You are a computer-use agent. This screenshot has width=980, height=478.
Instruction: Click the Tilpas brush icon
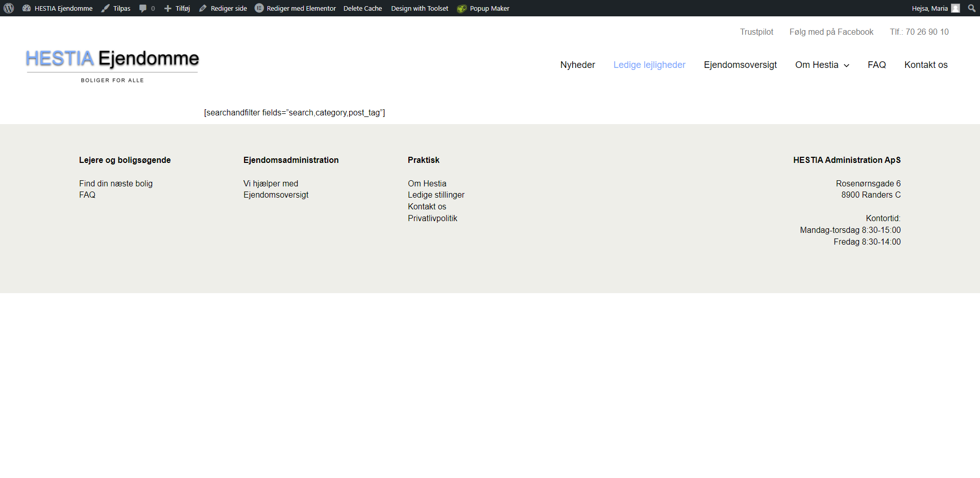tap(105, 8)
